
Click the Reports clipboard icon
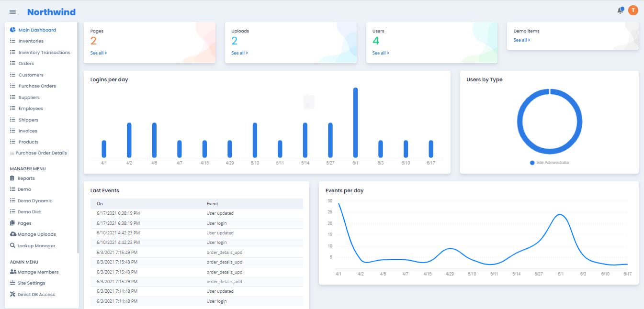point(13,178)
